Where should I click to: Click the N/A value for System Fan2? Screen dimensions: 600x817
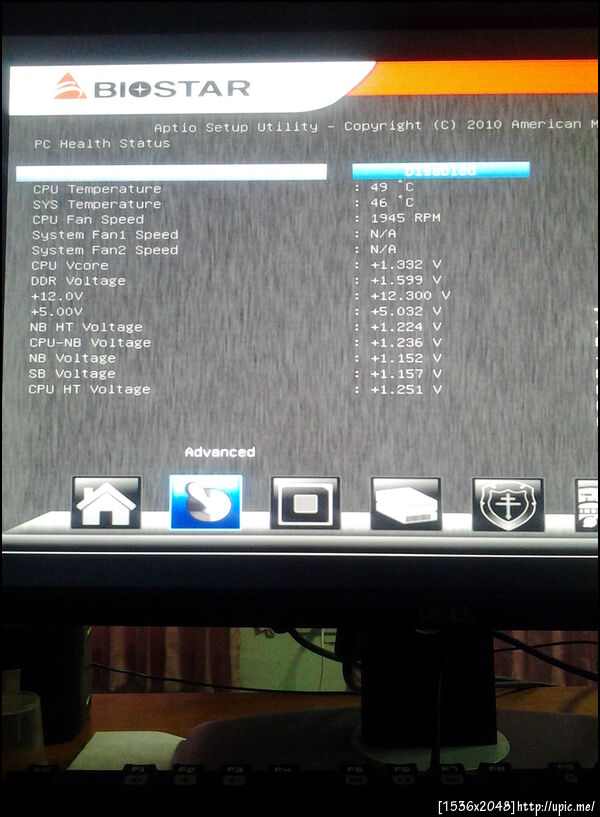pyautogui.click(x=383, y=249)
